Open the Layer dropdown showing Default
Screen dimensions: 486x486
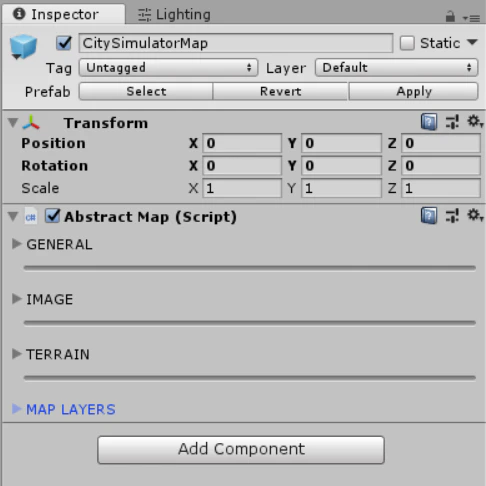(396, 68)
